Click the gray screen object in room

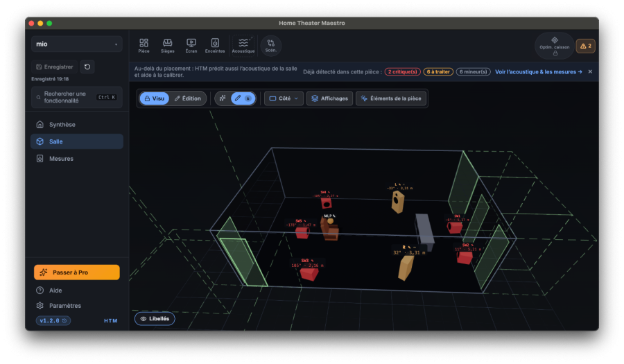tap(424, 229)
